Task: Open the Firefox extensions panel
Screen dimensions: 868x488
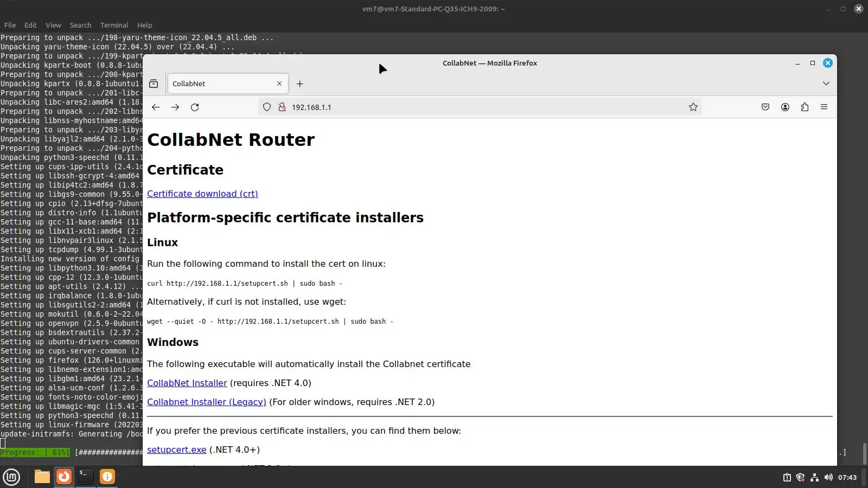Action: point(805,107)
